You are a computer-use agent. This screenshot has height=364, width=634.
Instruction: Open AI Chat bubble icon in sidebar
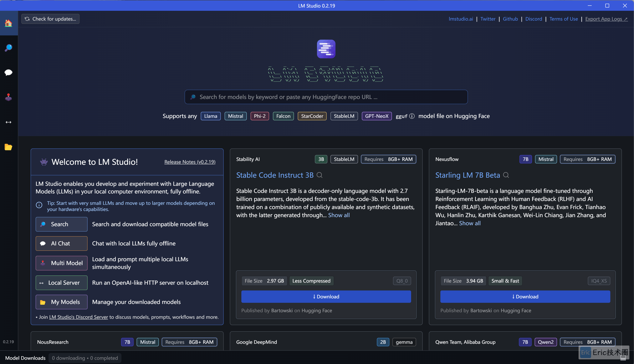pyautogui.click(x=8, y=73)
